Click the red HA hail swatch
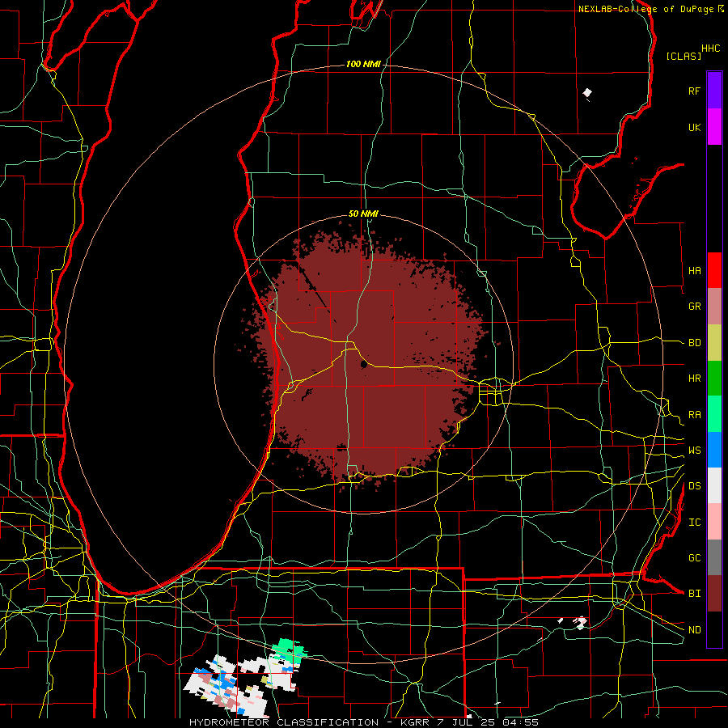728x728 pixels. click(714, 270)
